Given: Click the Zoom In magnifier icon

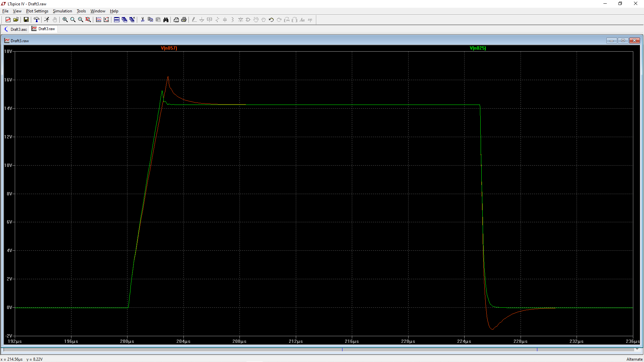Looking at the screenshot, I should coord(65,20).
